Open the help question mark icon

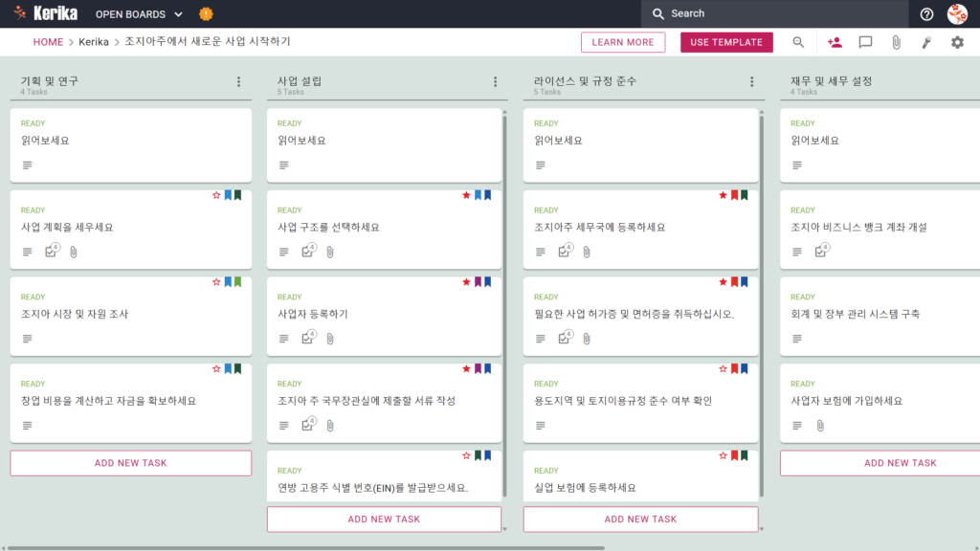pos(926,13)
